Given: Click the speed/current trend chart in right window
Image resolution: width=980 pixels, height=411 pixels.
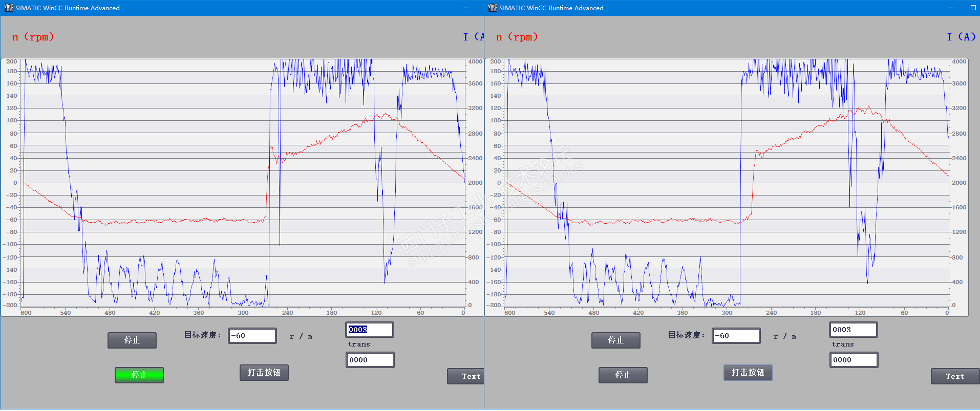Looking at the screenshot, I should (727, 187).
